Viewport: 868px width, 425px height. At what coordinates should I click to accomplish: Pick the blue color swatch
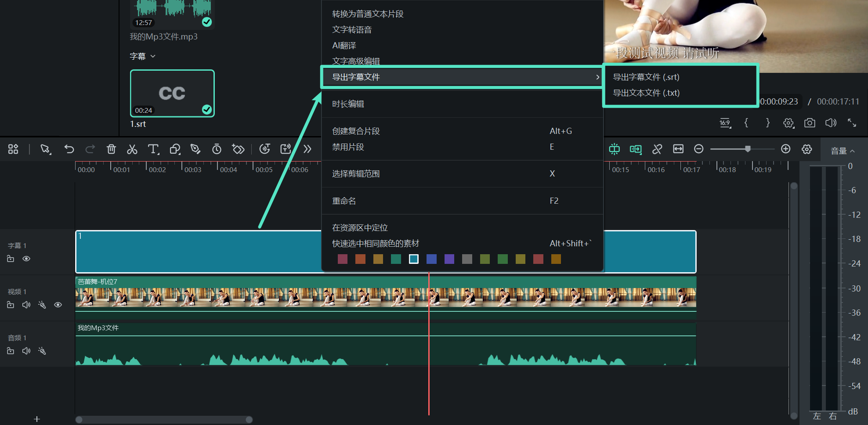click(x=431, y=259)
